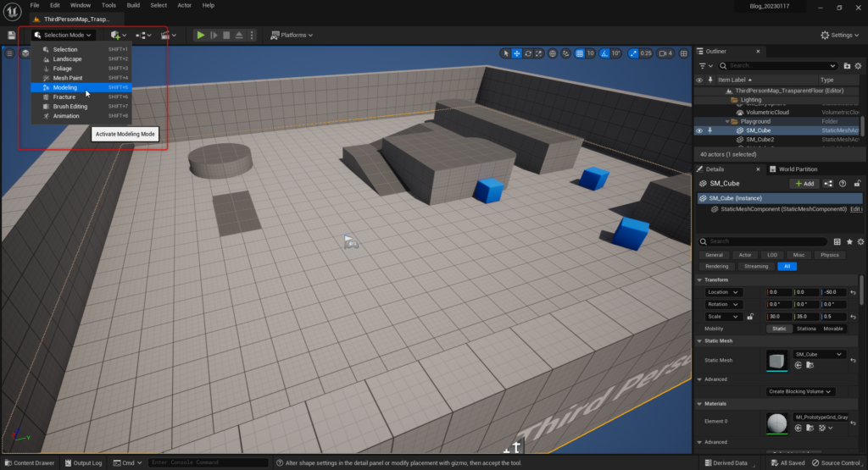Open viewport layout maximize icon

coord(684,53)
